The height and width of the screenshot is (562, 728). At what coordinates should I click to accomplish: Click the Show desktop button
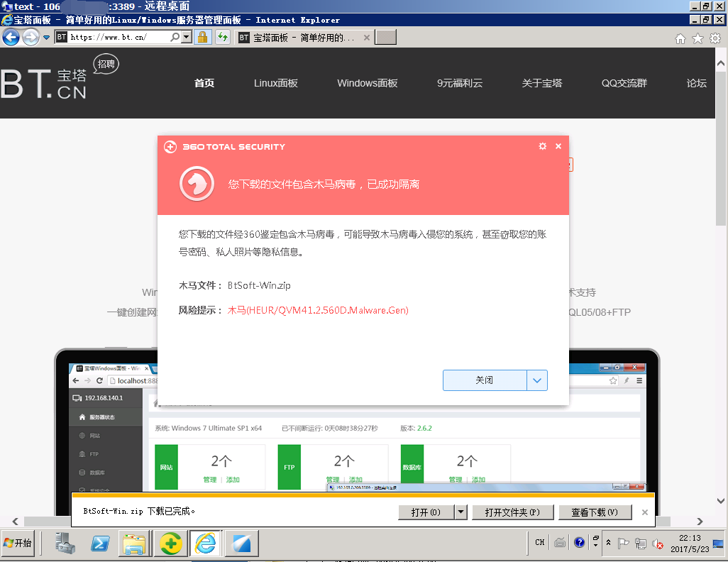pos(718,543)
